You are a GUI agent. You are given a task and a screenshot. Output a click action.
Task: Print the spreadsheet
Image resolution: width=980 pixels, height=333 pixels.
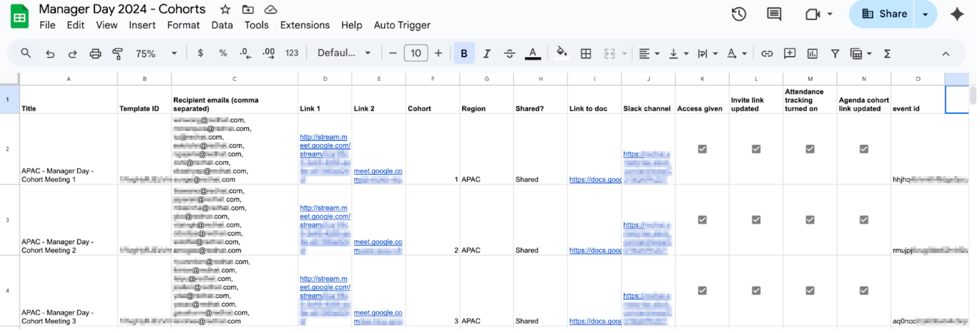click(95, 54)
